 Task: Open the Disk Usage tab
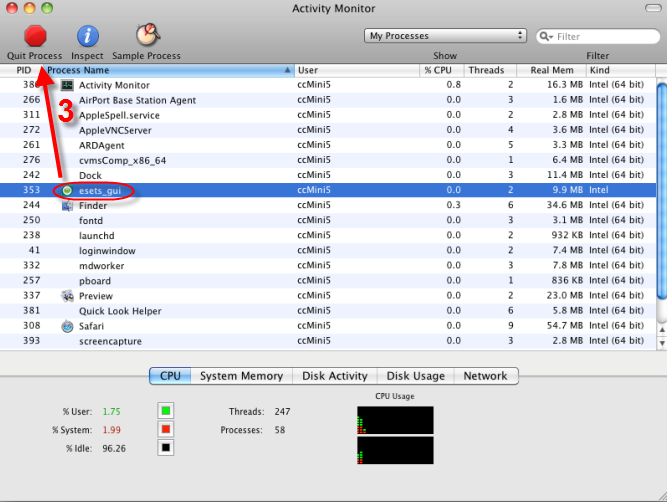(416, 376)
